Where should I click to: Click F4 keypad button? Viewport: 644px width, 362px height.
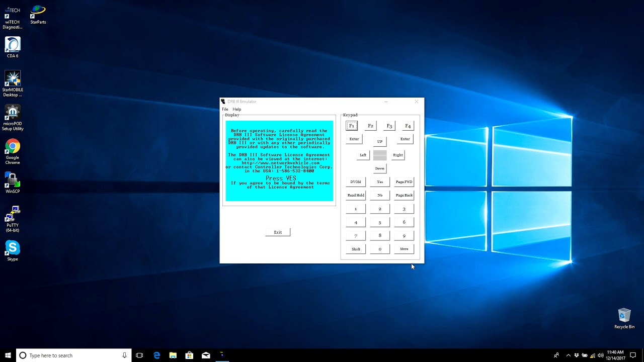point(408,126)
